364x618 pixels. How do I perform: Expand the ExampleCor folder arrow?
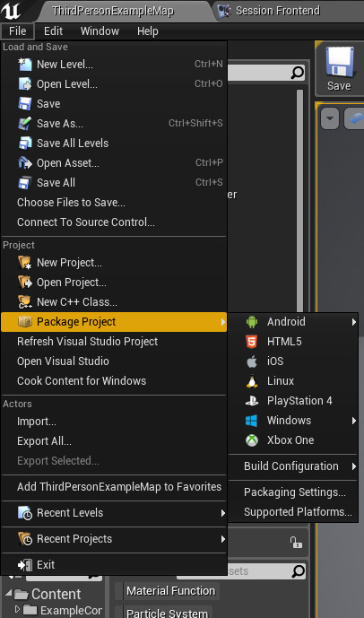[x=17, y=609]
